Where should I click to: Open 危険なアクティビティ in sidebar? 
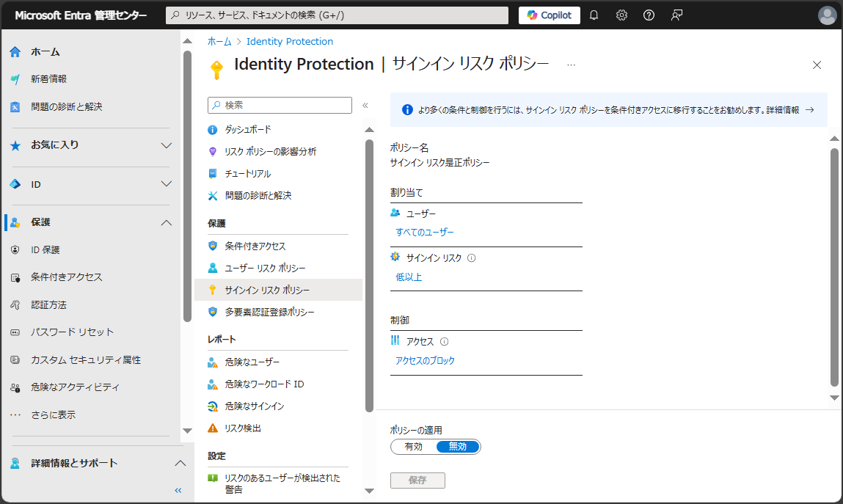pos(75,387)
